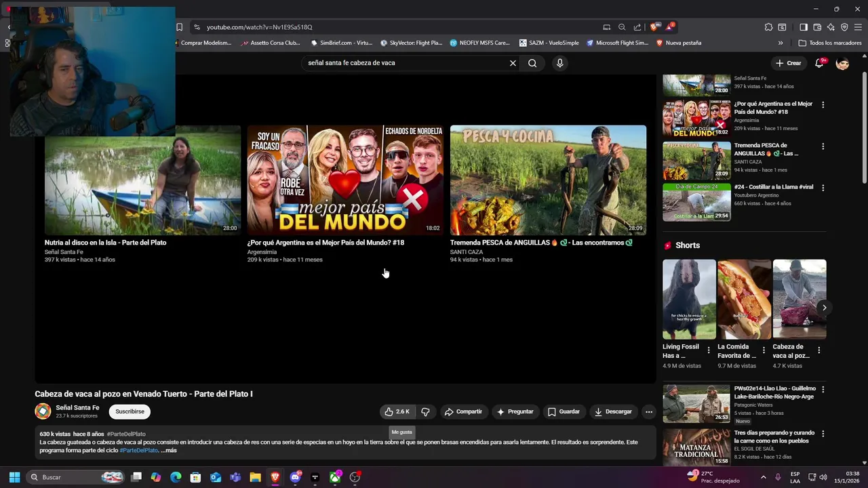Open the #ParteDelPlato hashtag link in description
The width and height of the screenshot is (868, 488).
point(138,450)
